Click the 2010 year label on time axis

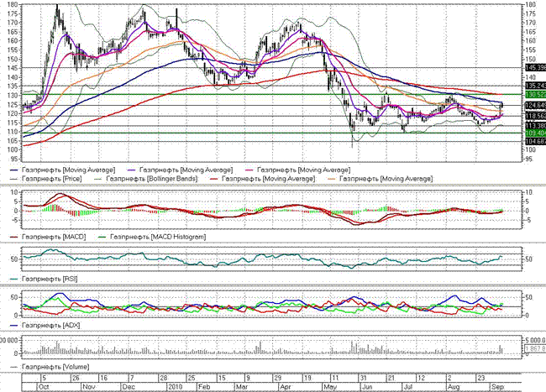176,387
